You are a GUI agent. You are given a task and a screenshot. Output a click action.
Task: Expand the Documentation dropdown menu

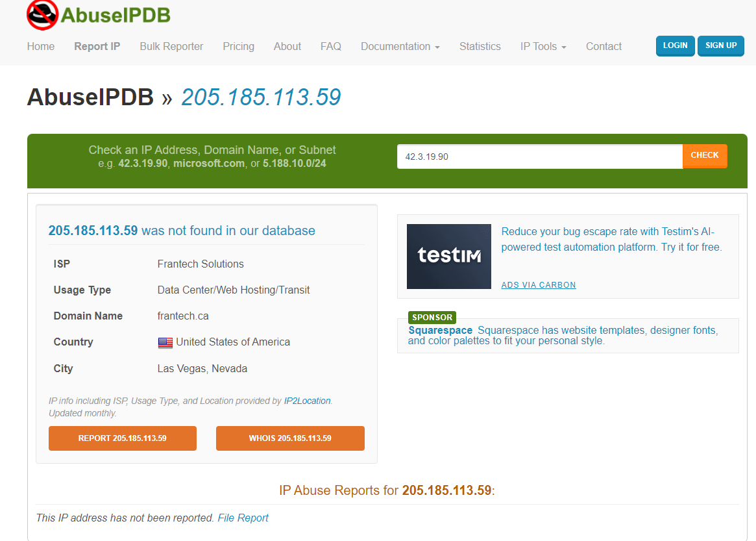click(x=400, y=46)
